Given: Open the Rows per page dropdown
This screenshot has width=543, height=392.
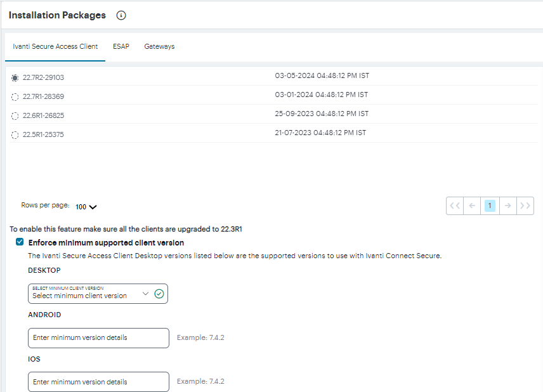Looking at the screenshot, I should coord(86,207).
